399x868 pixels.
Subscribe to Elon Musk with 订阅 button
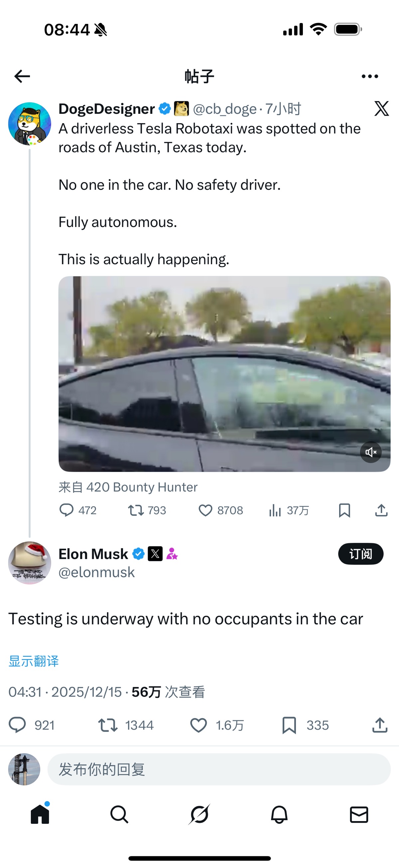click(361, 553)
